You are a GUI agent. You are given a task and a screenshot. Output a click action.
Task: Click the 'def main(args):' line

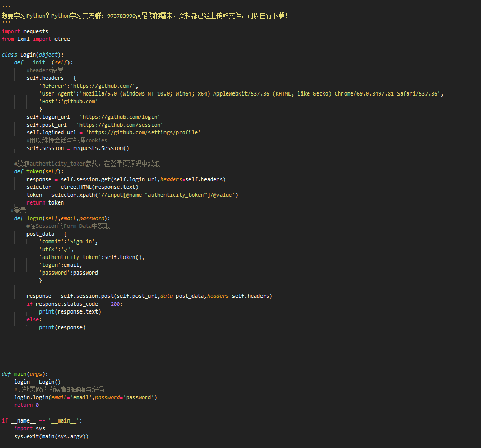pos(25,374)
